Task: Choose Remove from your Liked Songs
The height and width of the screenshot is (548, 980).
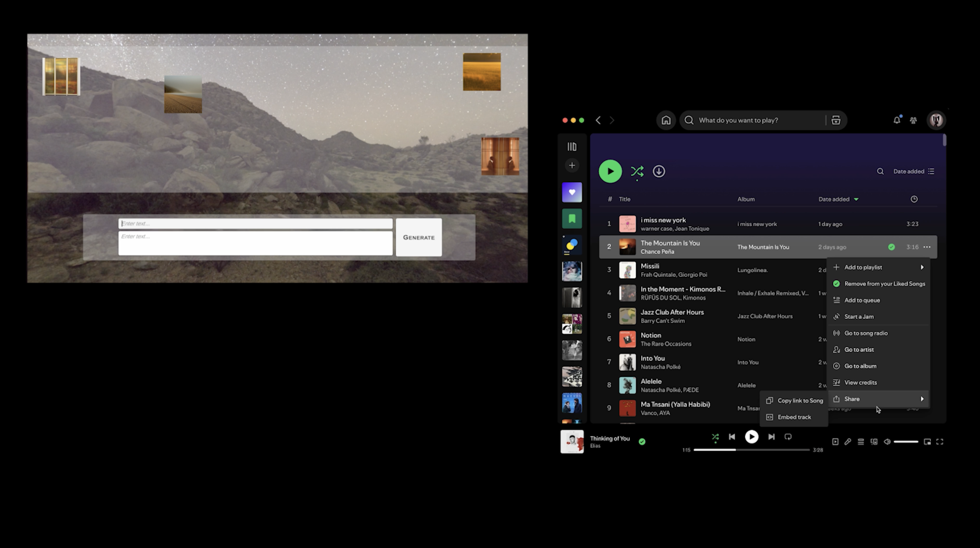Action: click(879, 284)
